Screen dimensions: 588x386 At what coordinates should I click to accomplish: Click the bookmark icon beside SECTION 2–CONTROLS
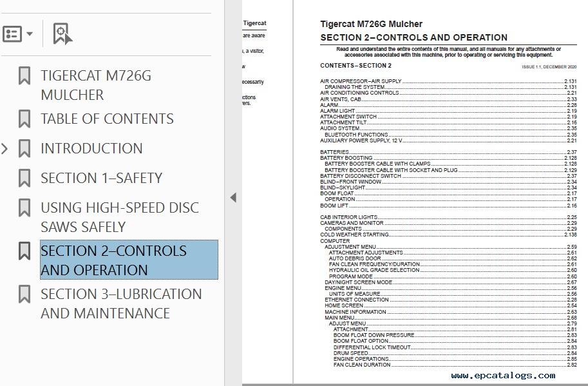[24, 251]
